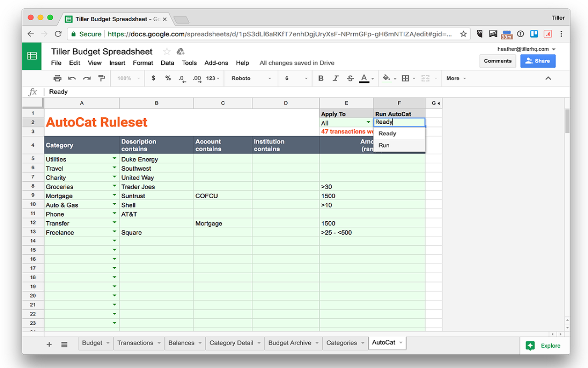The image size is (588, 368).
Task: Increase decimal places
Action: (197, 79)
